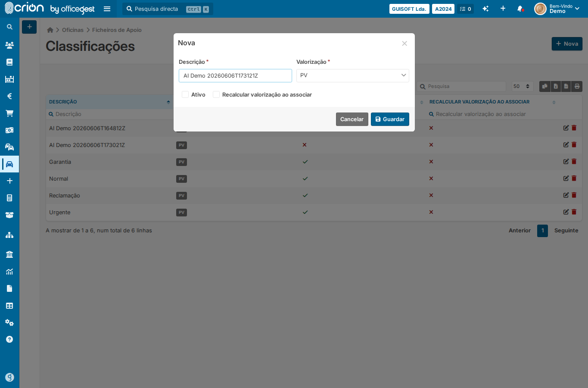This screenshot has height=388, width=588.
Task: Click the Nova button on the page
Action: coord(567,44)
